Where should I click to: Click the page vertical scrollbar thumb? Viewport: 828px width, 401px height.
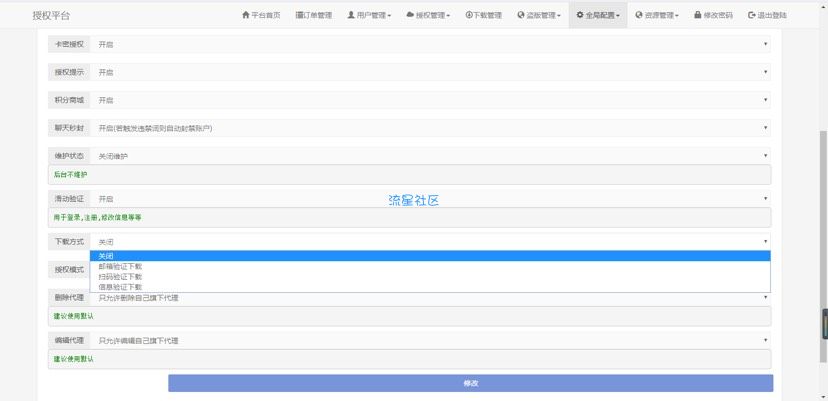click(x=823, y=246)
